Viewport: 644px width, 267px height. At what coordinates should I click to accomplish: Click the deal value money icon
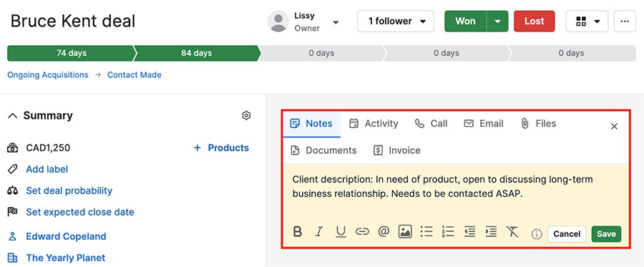point(13,148)
